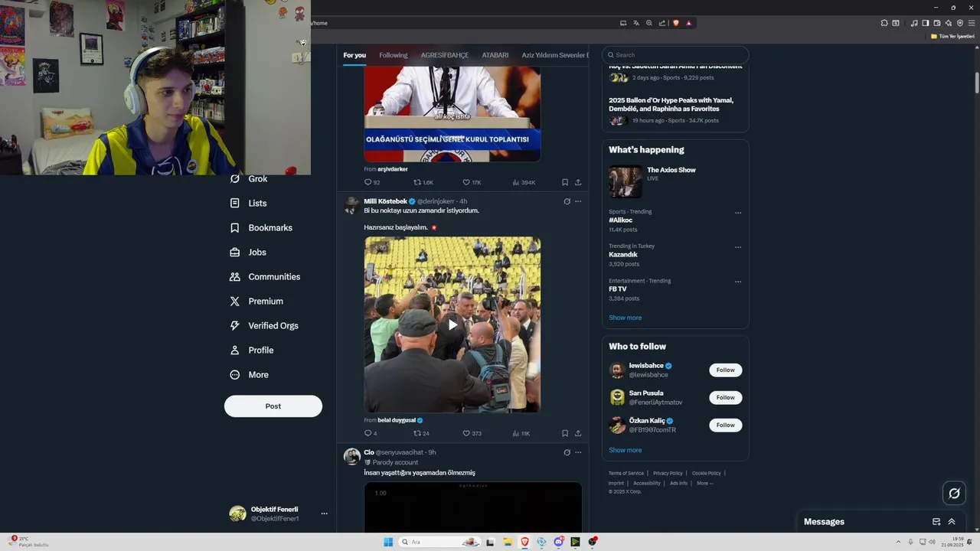Open the Jobs sidebar item
Image resolution: width=980 pixels, height=551 pixels.
247,253
